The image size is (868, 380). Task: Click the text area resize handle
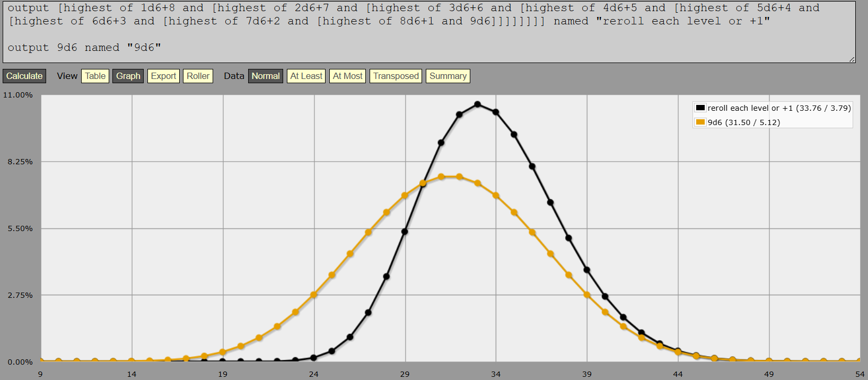click(852, 59)
